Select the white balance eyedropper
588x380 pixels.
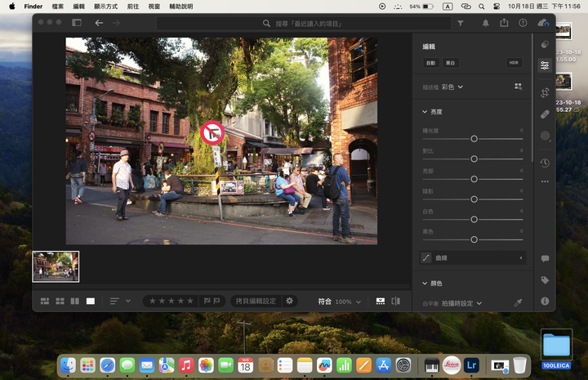(x=518, y=302)
